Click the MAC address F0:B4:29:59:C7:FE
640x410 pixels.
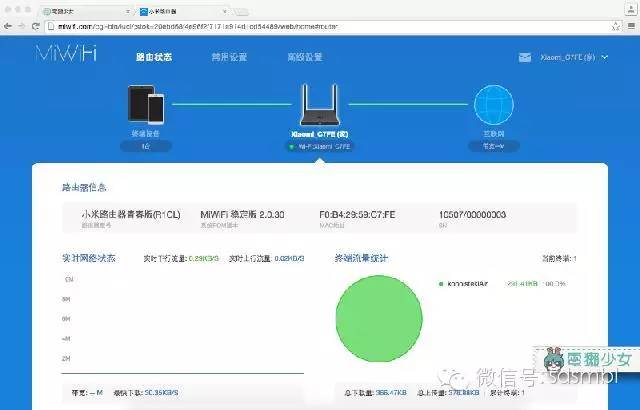(357, 215)
